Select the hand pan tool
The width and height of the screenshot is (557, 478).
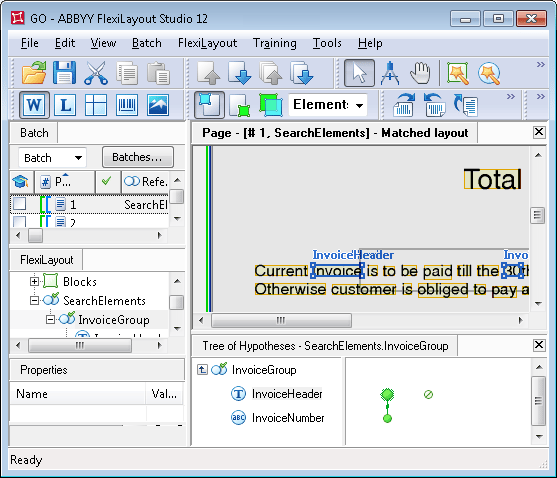420,73
